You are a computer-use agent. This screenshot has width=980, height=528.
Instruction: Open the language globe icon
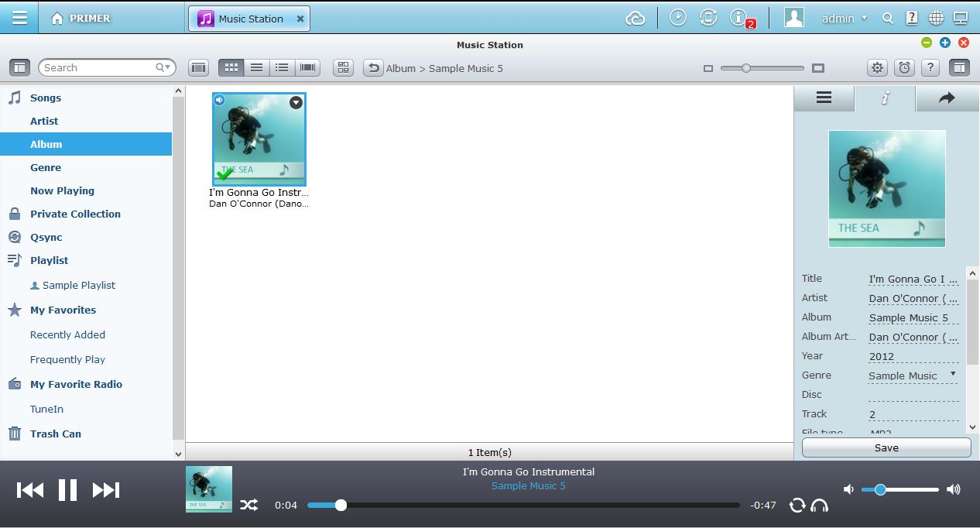click(937, 18)
